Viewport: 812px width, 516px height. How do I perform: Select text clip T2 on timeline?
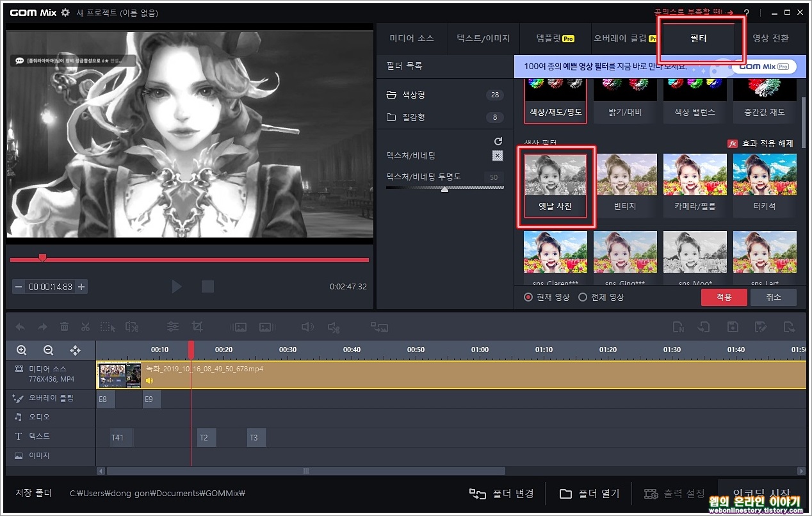207,438
